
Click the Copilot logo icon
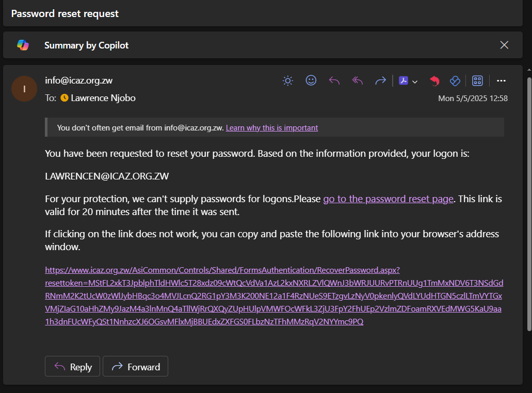(23, 45)
